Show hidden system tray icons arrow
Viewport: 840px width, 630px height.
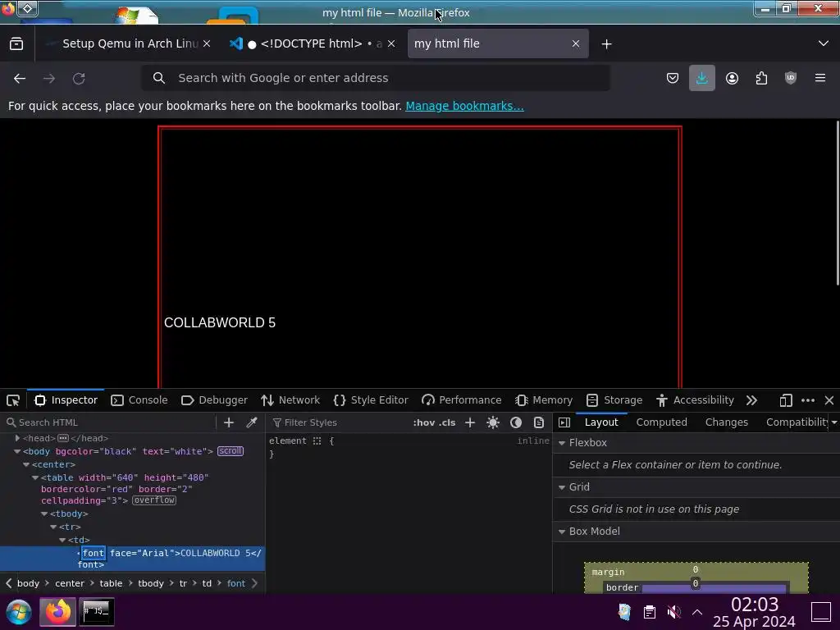coord(697,612)
